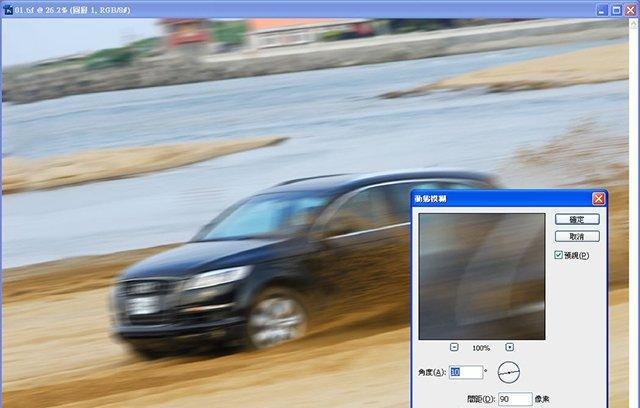Toggle the 預視(P) preview checkbox
This screenshot has height=408, width=640.
click(558, 255)
